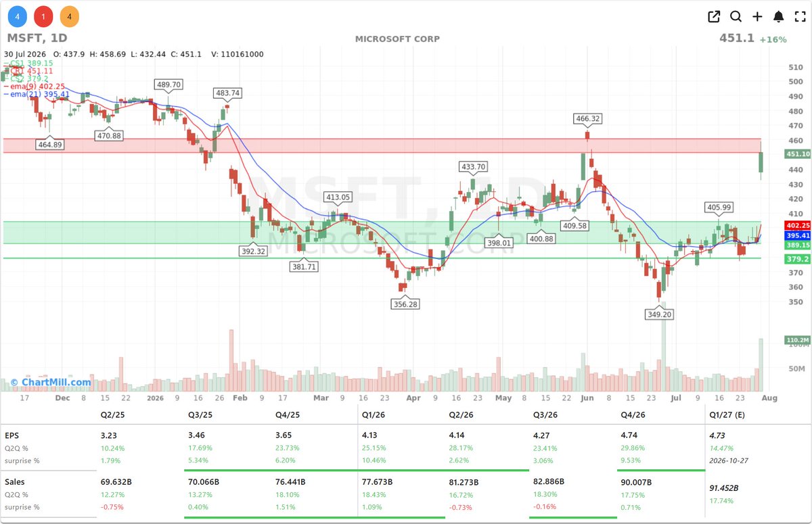
Task: Select the Q4/25 quarter column header
Action: (x=286, y=416)
